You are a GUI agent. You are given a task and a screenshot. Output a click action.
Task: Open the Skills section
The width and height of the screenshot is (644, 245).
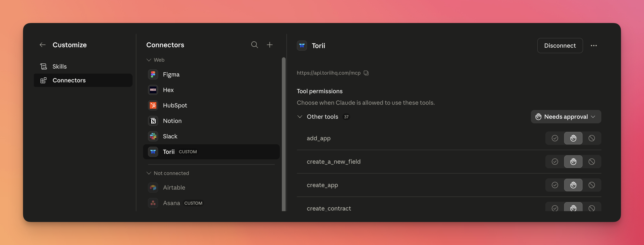tap(83, 66)
